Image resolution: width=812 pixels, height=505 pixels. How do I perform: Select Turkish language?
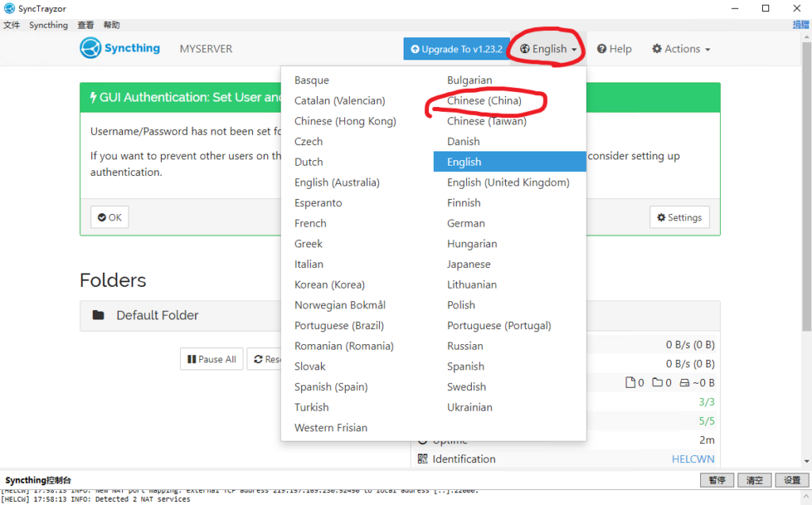point(311,407)
